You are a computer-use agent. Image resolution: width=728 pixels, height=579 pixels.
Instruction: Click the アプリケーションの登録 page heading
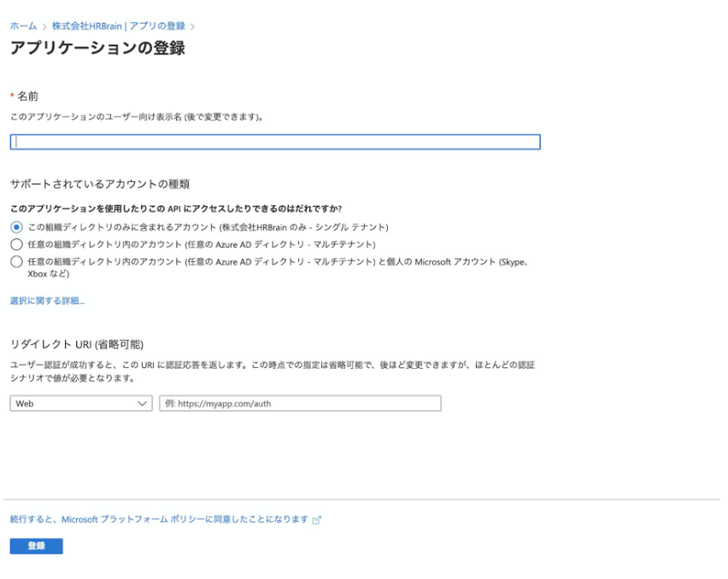[97, 49]
